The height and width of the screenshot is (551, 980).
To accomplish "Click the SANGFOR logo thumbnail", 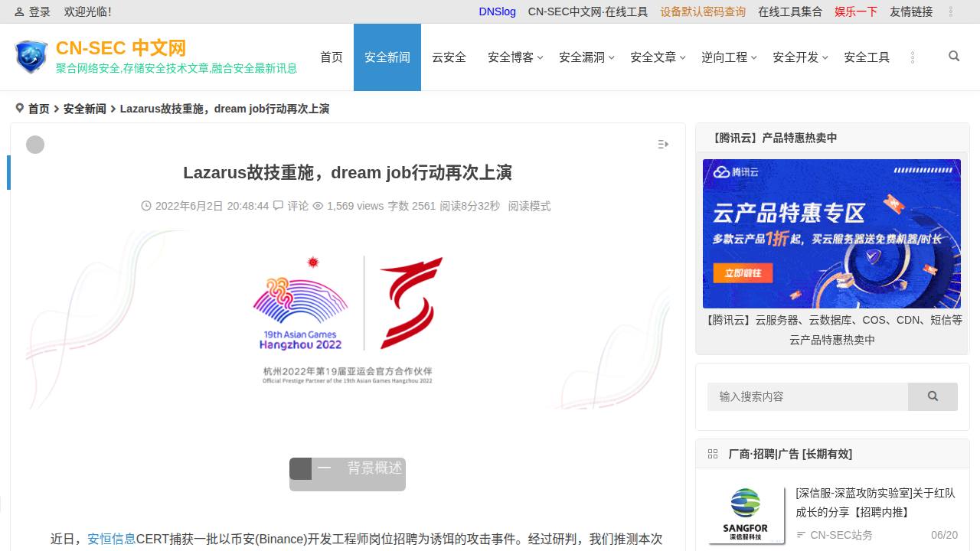I will 746,514.
